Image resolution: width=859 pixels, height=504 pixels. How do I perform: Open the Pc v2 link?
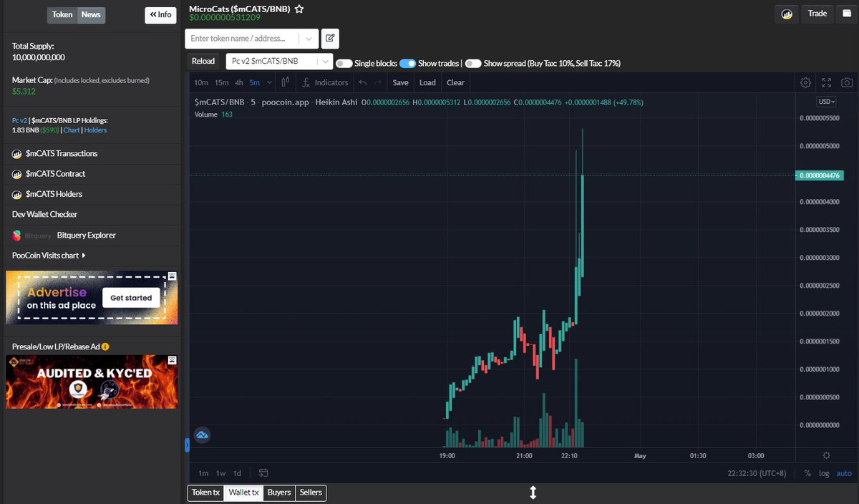19,120
